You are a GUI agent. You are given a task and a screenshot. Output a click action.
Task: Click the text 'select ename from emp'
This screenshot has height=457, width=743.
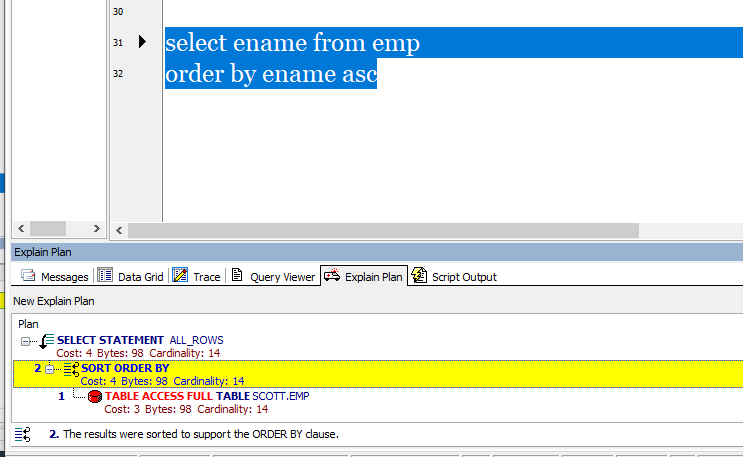(x=292, y=43)
